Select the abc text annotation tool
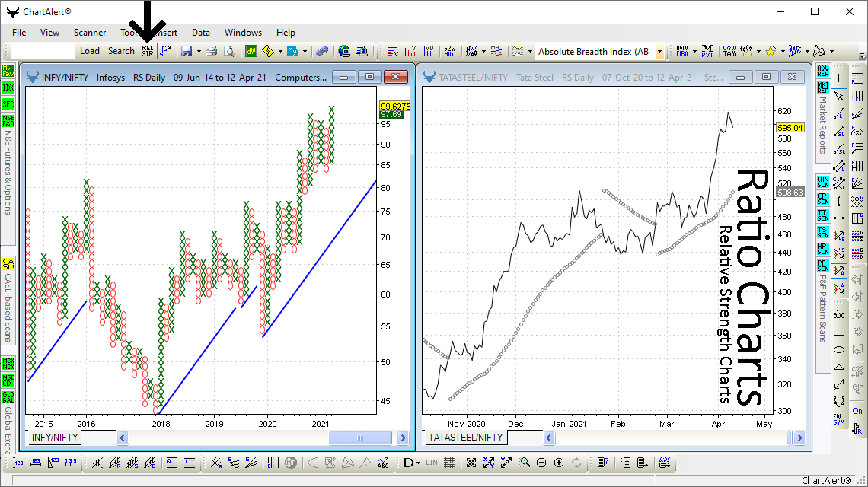This screenshot has width=868, height=487. 839,314
